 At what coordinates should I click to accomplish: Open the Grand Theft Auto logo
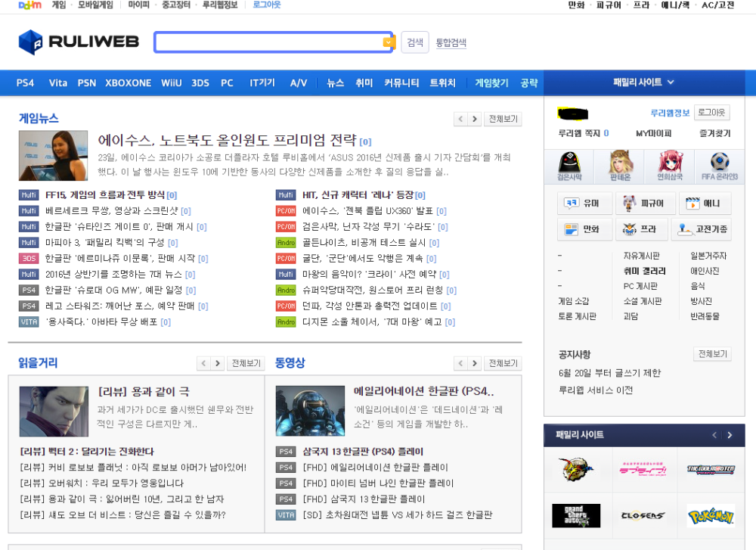click(x=576, y=515)
